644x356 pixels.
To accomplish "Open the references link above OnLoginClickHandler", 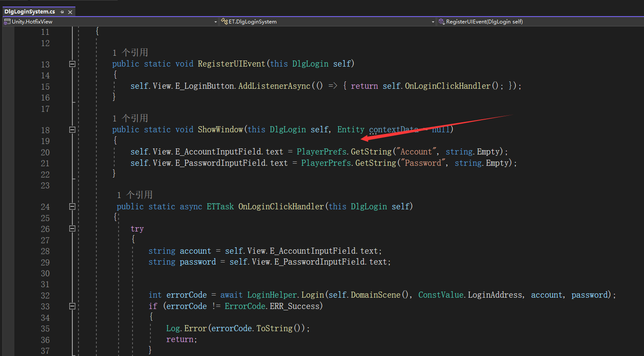I will (x=135, y=195).
